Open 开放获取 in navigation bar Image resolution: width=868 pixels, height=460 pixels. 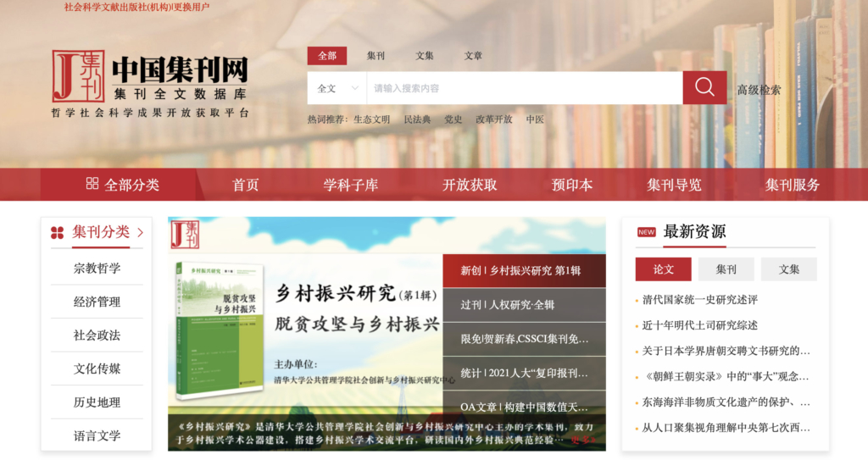[470, 185]
